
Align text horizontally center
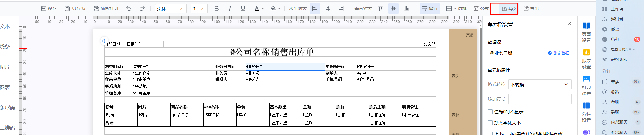(x=328, y=9)
